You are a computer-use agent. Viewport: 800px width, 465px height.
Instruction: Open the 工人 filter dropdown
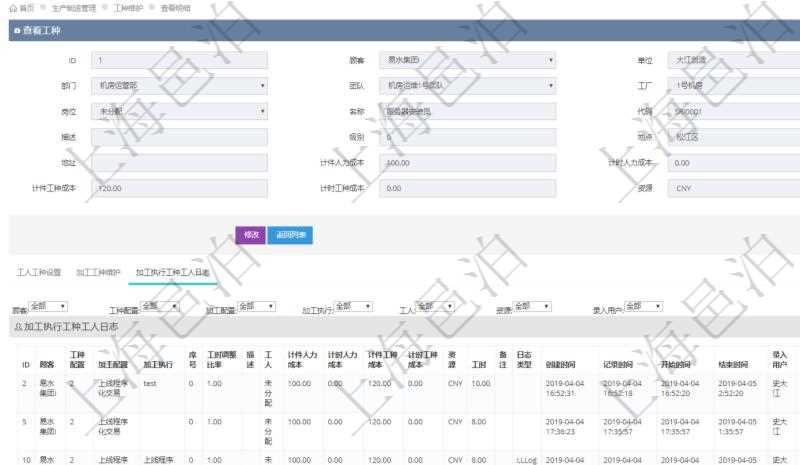pos(436,306)
